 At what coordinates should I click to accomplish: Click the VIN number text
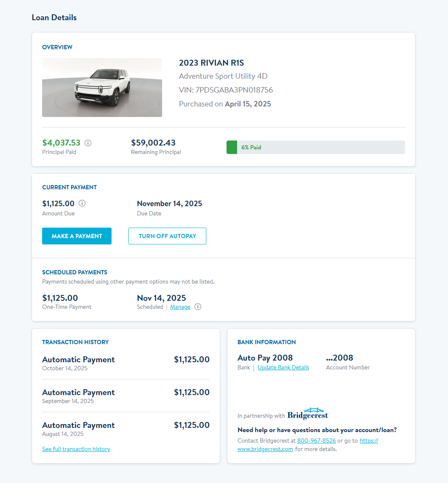(226, 90)
